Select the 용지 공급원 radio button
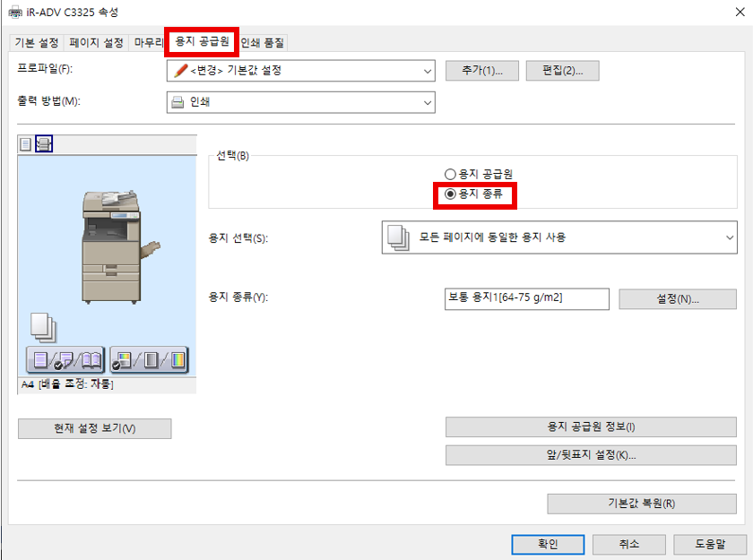This screenshot has height=560, width=753. pyautogui.click(x=451, y=174)
